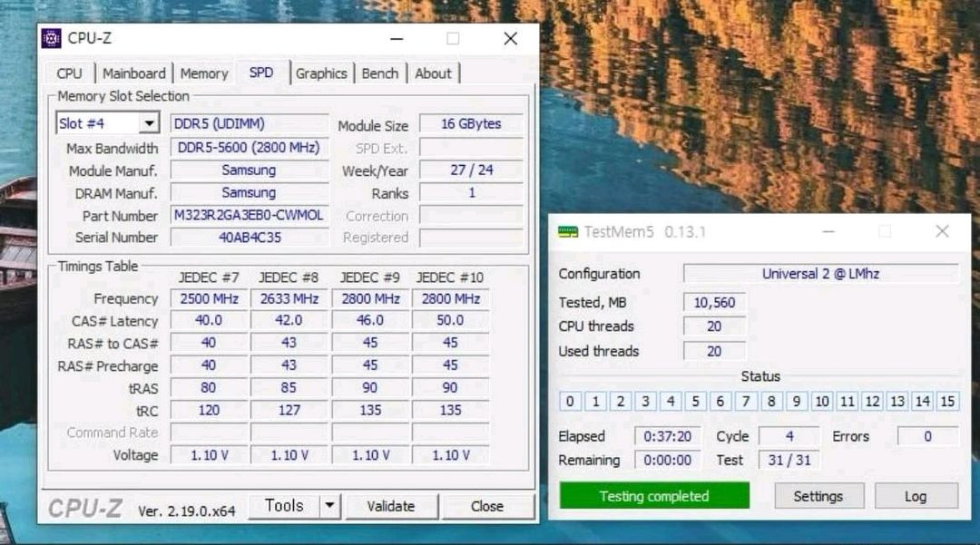
Task: Click the green Testing completed bar
Action: pos(654,496)
